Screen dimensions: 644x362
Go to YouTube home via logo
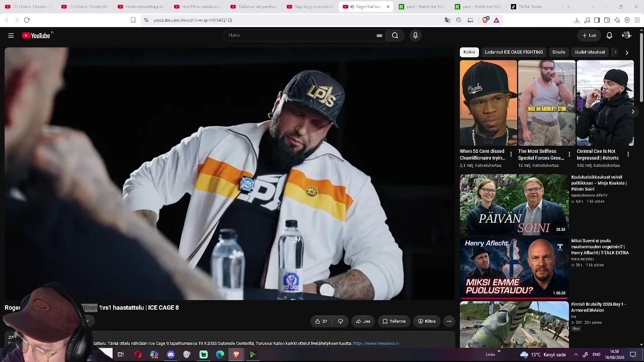point(37,35)
